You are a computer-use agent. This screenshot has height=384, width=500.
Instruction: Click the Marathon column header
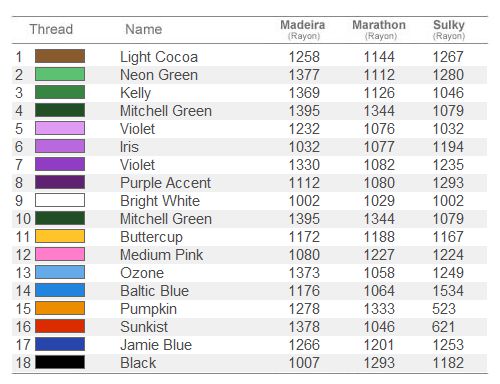[379, 29]
